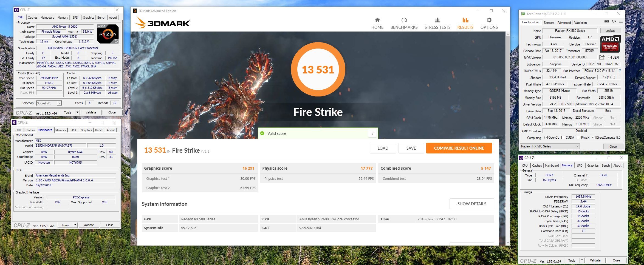Expand Tools dropdown arrow in CPU-Z CPU window
Screen dimensions: 644x265
pyautogui.click(x=77, y=112)
